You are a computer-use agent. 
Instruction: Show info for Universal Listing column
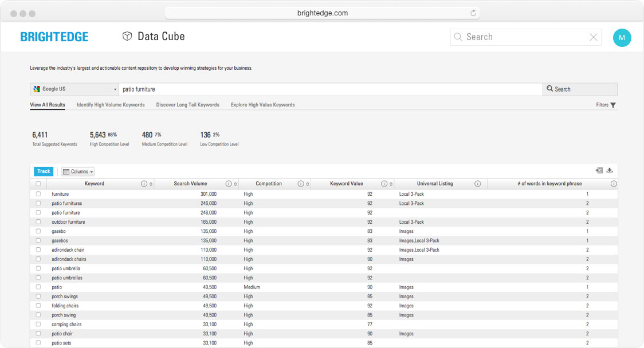tap(477, 184)
